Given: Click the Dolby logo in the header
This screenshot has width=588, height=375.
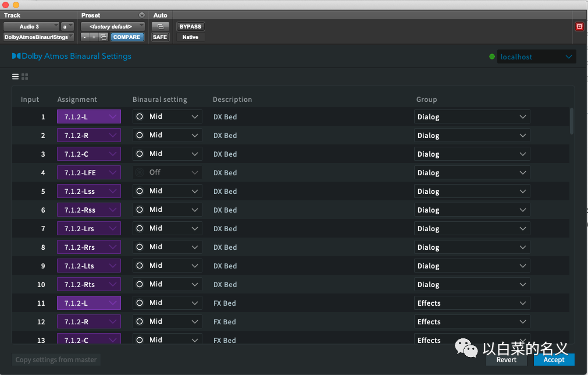Looking at the screenshot, I should (x=16, y=56).
